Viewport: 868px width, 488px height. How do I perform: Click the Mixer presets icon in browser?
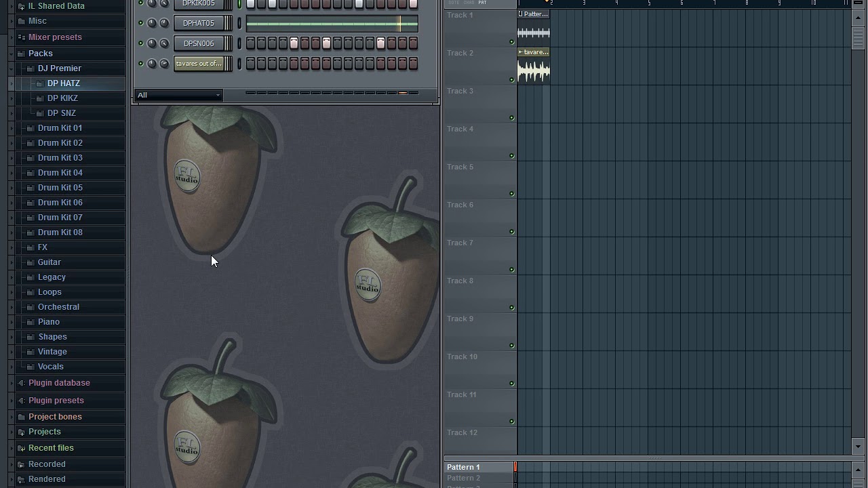(21, 37)
